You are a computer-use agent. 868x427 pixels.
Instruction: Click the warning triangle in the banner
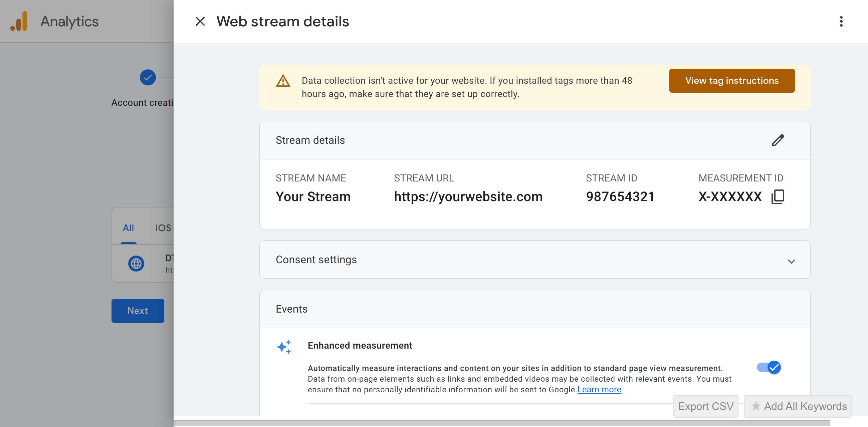tap(283, 81)
